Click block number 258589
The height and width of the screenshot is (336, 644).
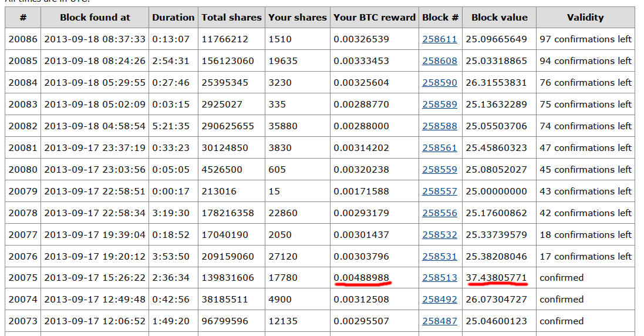click(439, 105)
